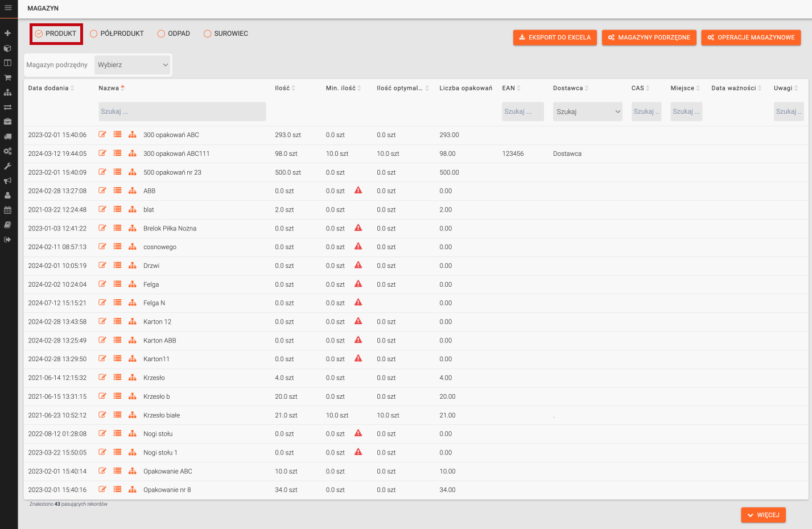812x529 pixels.
Task: Click edit icon for Krzesło białe row
Action: coord(102,415)
